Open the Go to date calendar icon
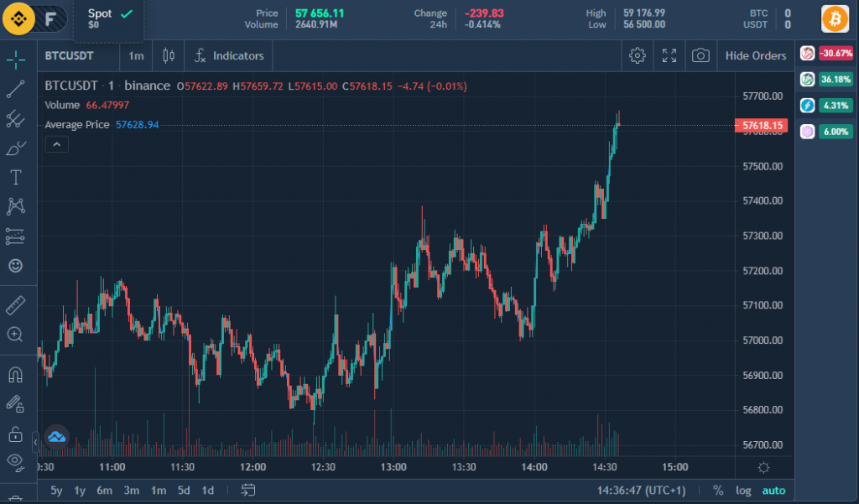 tap(247, 490)
